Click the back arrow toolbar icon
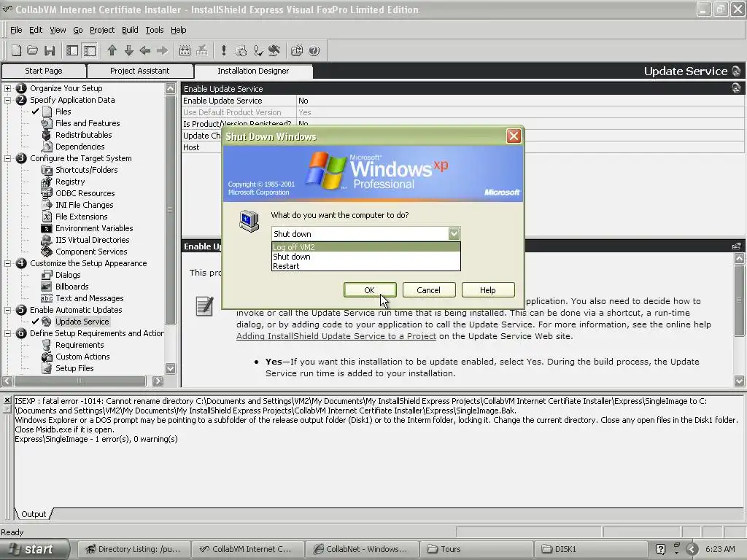 tap(145, 50)
